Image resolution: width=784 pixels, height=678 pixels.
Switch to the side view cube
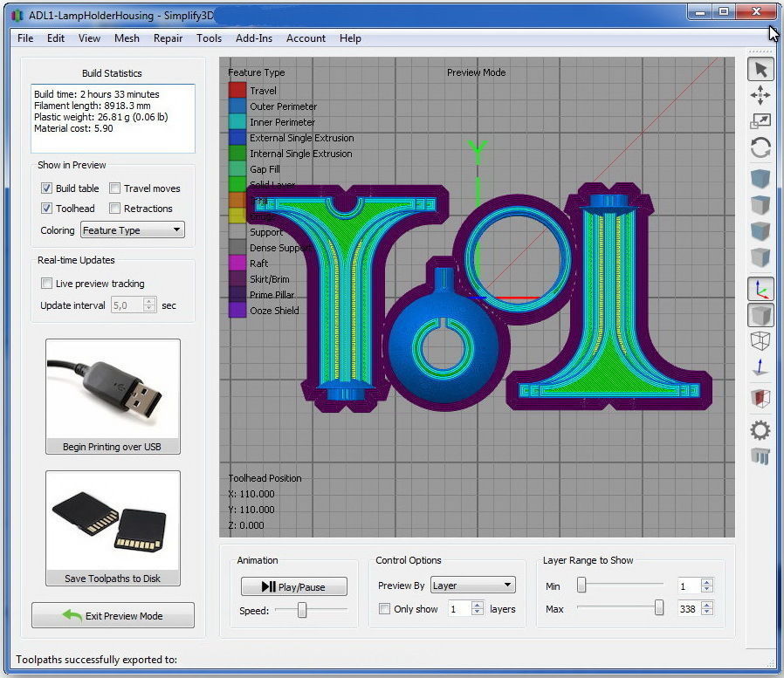[x=760, y=257]
